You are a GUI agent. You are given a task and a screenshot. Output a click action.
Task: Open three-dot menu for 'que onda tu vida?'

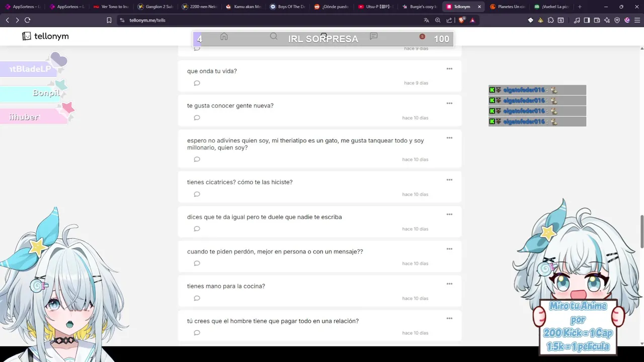point(449,68)
